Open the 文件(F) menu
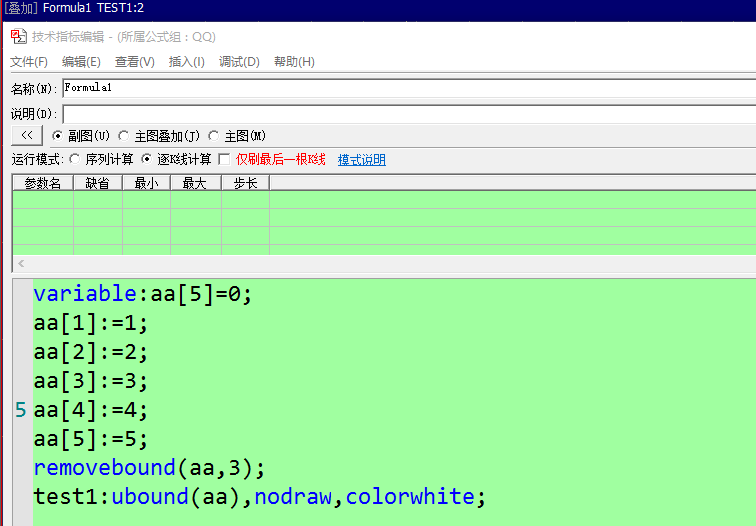 click(29, 62)
